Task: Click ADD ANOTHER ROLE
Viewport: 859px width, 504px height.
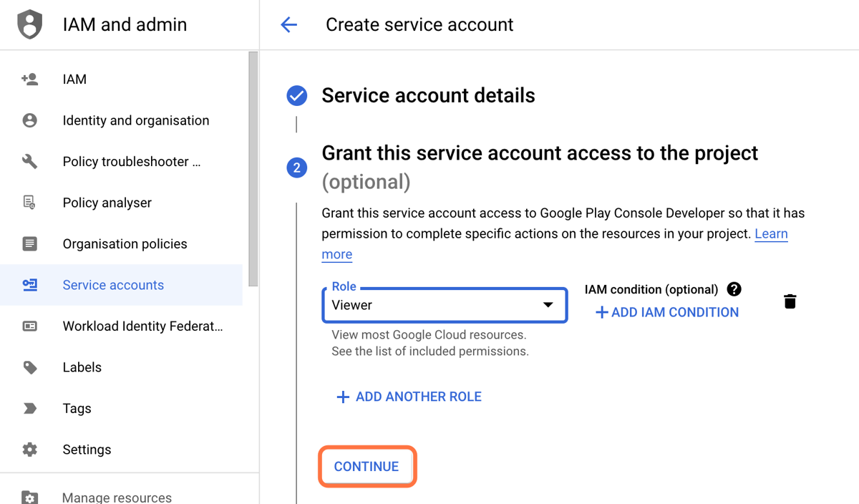Action: [409, 397]
